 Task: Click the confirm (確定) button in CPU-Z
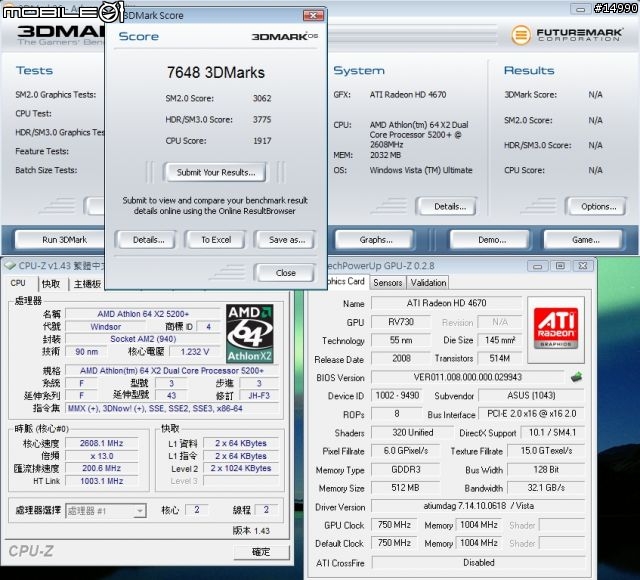click(x=261, y=552)
